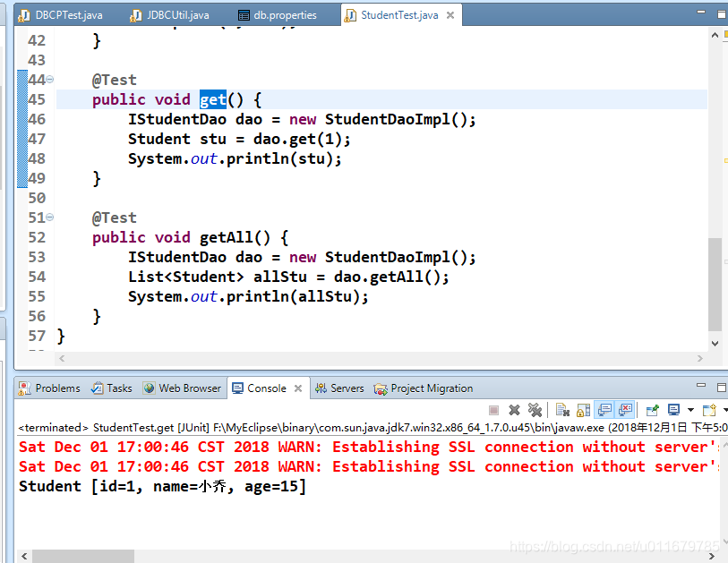Image resolution: width=728 pixels, height=563 pixels.
Task: Minimize the editor area
Action: [701, 12]
